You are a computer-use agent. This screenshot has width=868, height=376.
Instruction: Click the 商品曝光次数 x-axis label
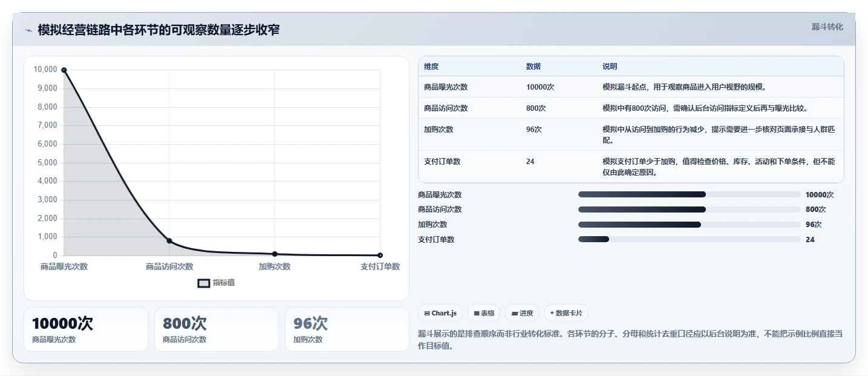point(64,266)
